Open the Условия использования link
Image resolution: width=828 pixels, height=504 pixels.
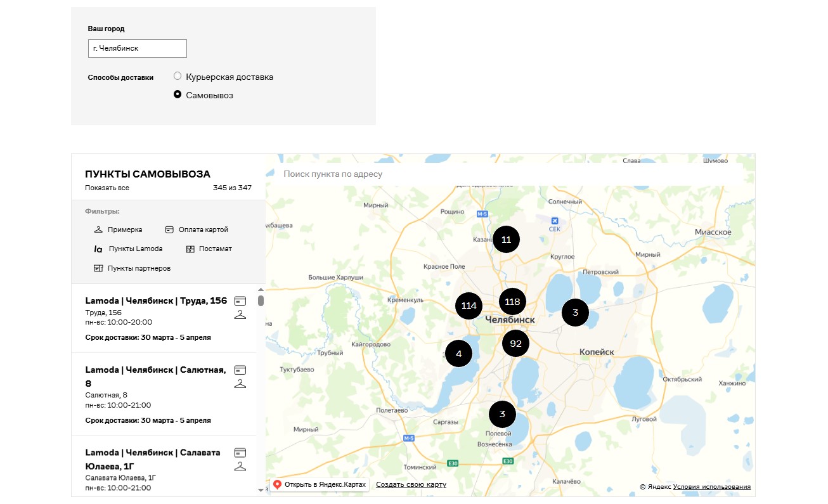(712, 487)
